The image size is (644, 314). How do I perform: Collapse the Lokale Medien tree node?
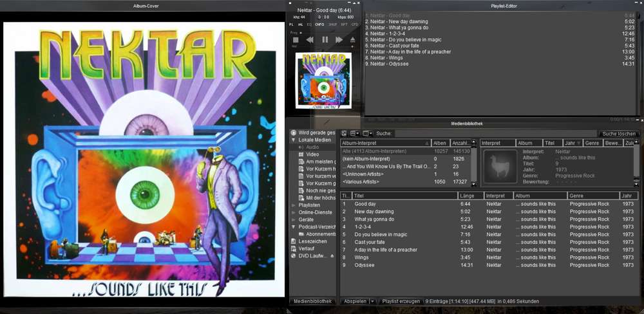click(x=294, y=140)
